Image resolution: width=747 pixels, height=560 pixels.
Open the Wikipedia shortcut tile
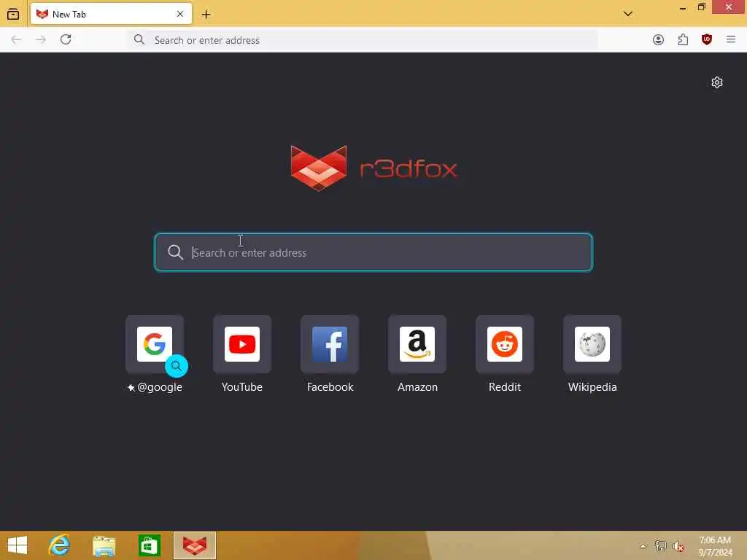592,344
